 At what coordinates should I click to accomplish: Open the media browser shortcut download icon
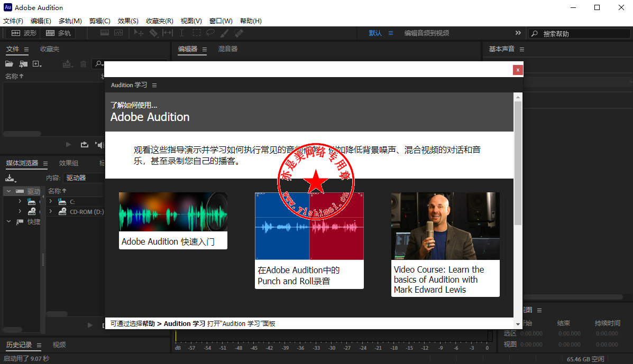(11, 178)
